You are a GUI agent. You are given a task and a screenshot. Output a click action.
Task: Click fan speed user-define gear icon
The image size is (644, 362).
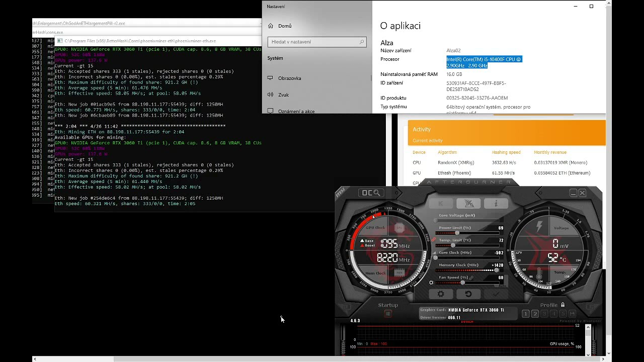point(431,283)
